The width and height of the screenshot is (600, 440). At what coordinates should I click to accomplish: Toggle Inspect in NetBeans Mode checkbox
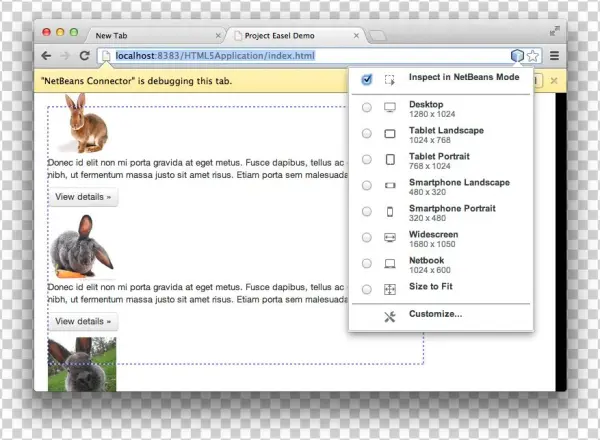[367, 78]
